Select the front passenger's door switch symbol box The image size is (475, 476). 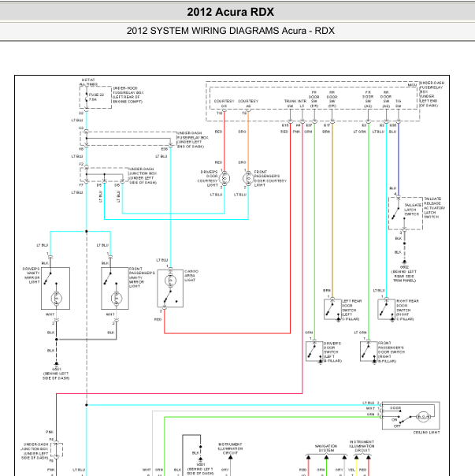coord(369,351)
